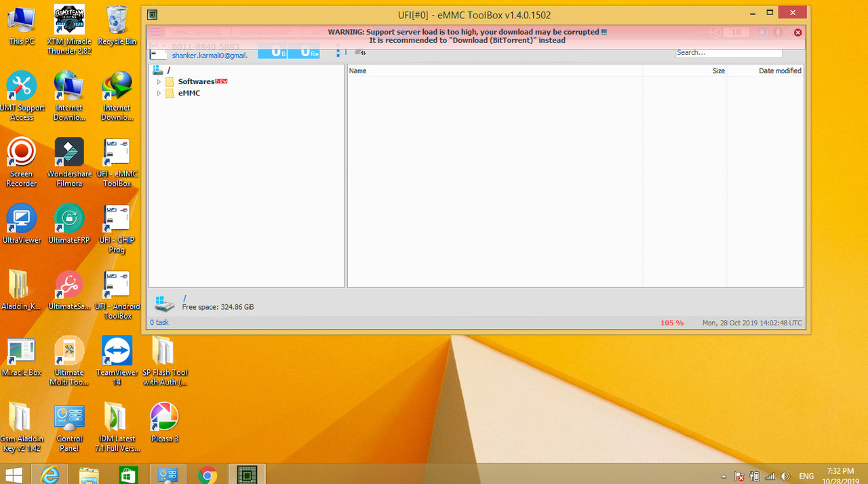Click the 105 % server load indicator
The width and height of the screenshot is (868, 484).
[672, 323]
